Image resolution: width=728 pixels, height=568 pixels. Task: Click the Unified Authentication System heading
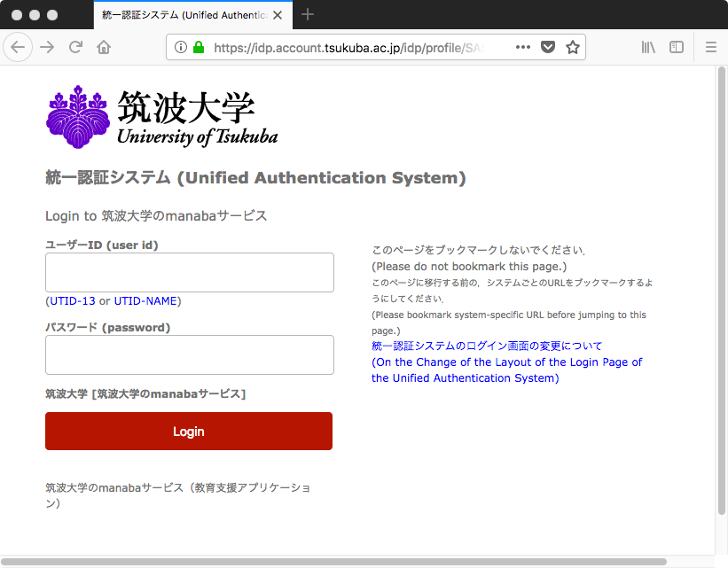255,178
